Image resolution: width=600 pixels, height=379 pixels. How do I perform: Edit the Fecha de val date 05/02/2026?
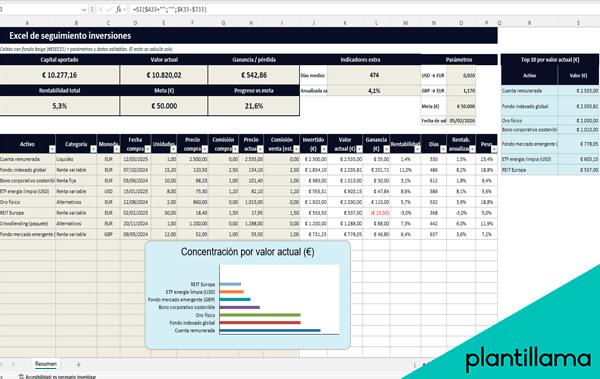(461, 121)
